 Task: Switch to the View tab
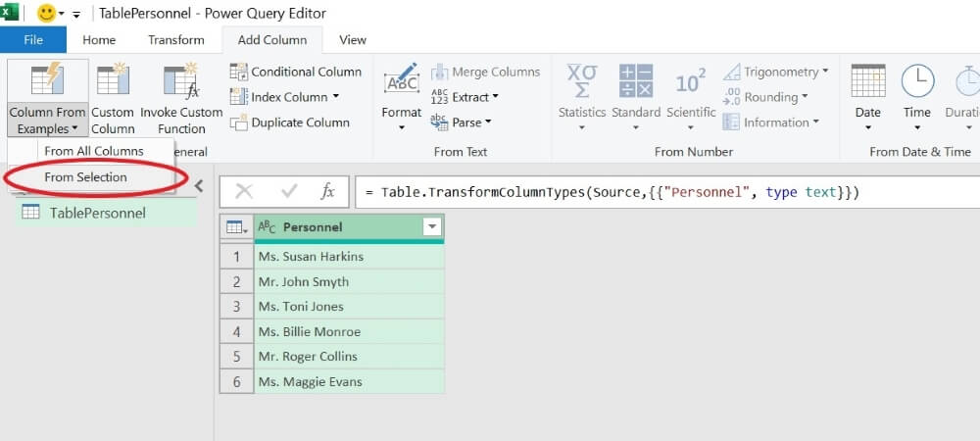click(353, 40)
